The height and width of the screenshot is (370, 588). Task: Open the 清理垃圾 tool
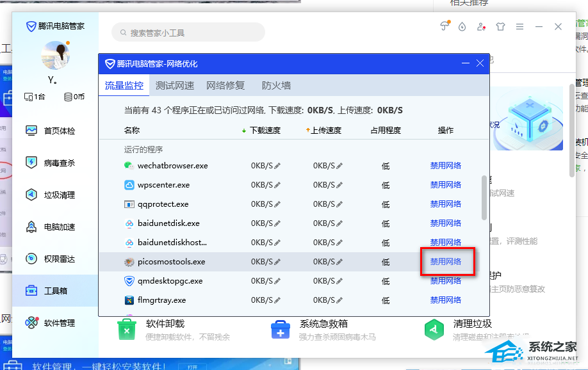pos(477,330)
